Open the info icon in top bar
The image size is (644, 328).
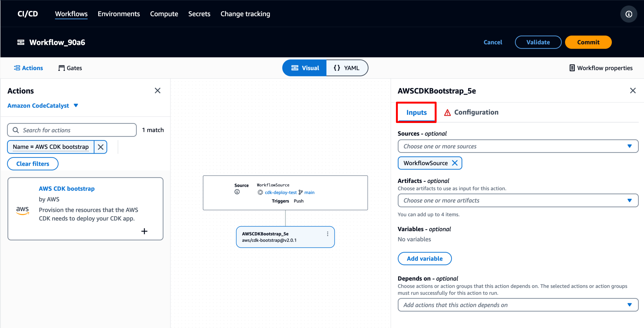point(628,14)
